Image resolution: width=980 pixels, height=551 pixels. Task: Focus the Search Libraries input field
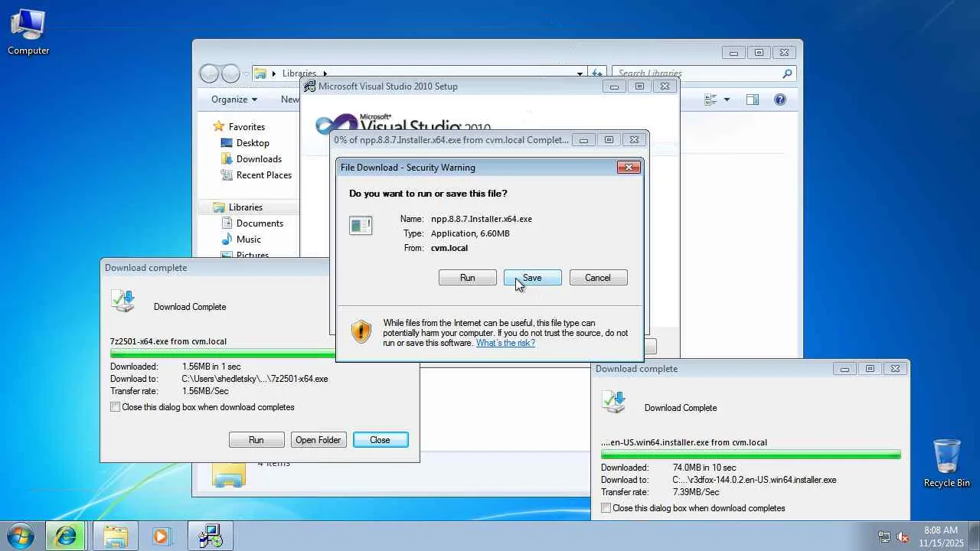(x=697, y=73)
